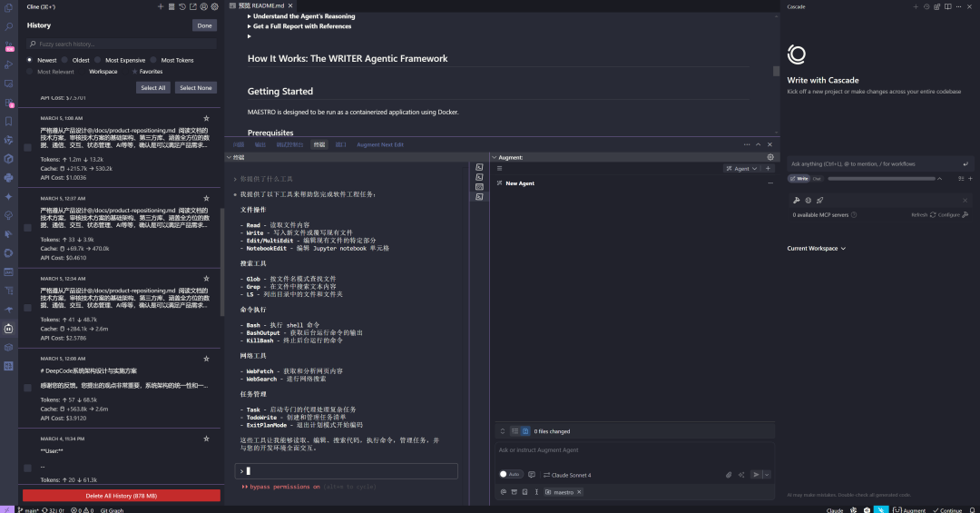This screenshot has height=513, width=980.
Task: Select the Most Expensive sort option
Action: [x=97, y=60]
